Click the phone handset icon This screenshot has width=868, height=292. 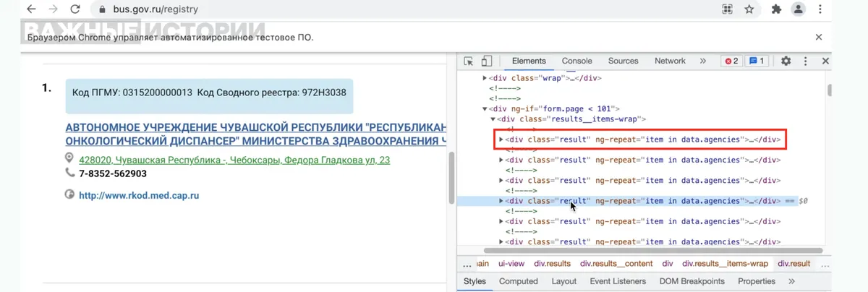(70, 173)
